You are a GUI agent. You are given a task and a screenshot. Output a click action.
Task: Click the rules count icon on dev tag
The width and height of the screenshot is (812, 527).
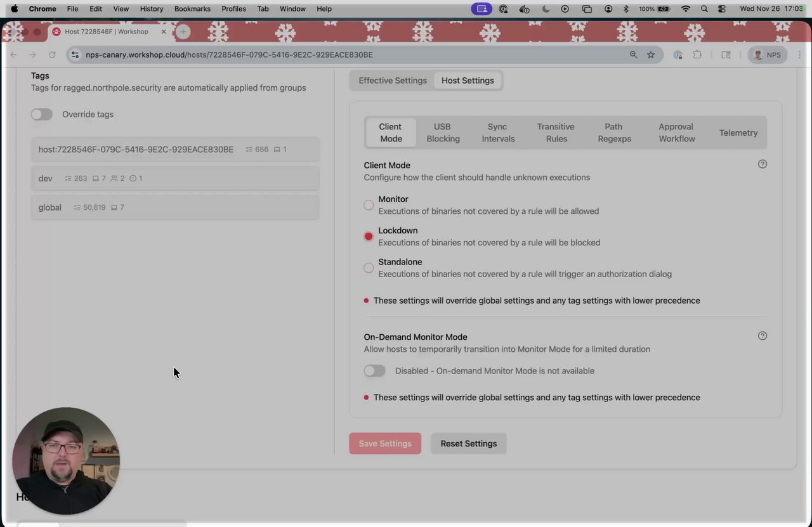[69, 179]
